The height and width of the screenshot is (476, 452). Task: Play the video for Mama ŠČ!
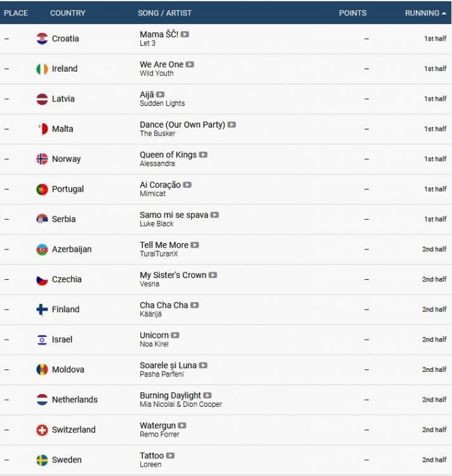click(x=185, y=34)
